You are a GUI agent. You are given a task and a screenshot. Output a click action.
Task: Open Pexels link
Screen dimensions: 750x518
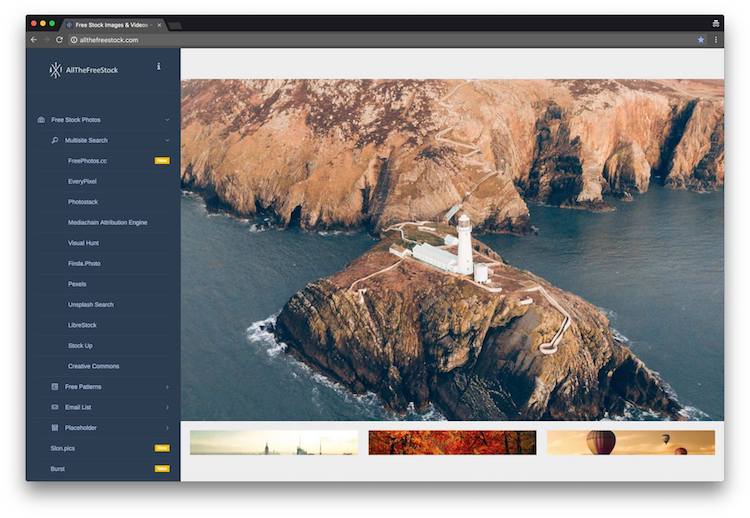pos(77,284)
